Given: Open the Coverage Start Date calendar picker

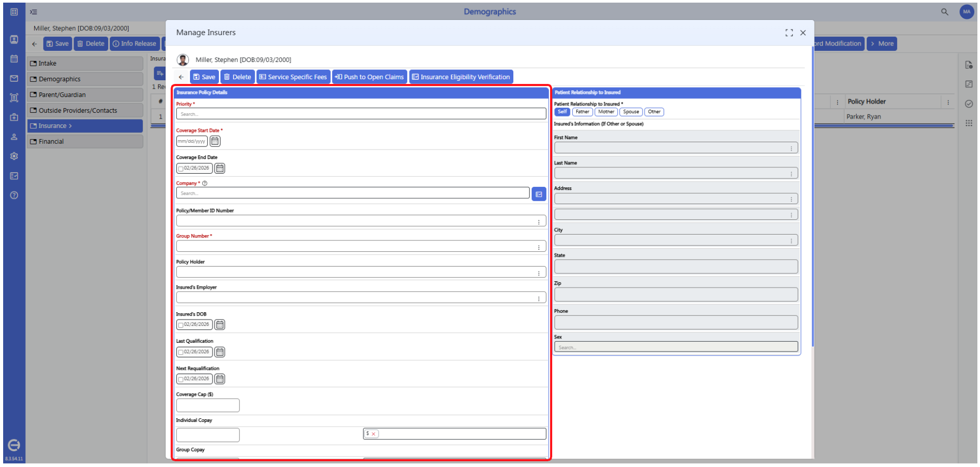Looking at the screenshot, I should [215, 141].
